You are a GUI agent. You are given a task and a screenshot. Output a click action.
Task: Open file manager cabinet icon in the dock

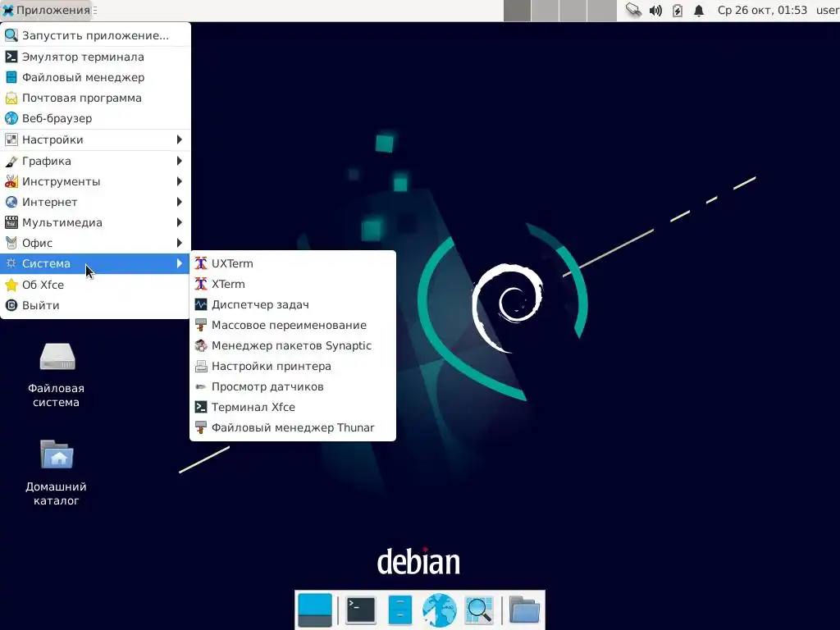[x=399, y=610]
